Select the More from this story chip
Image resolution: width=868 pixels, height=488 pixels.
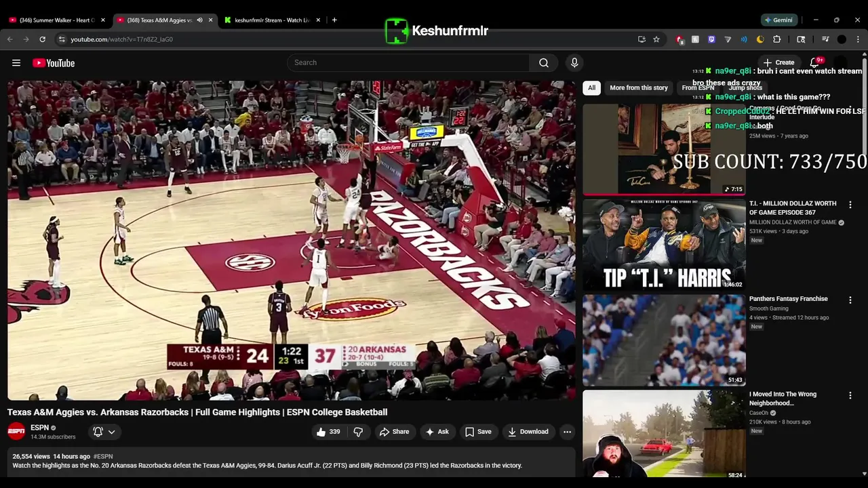pos(638,87)
